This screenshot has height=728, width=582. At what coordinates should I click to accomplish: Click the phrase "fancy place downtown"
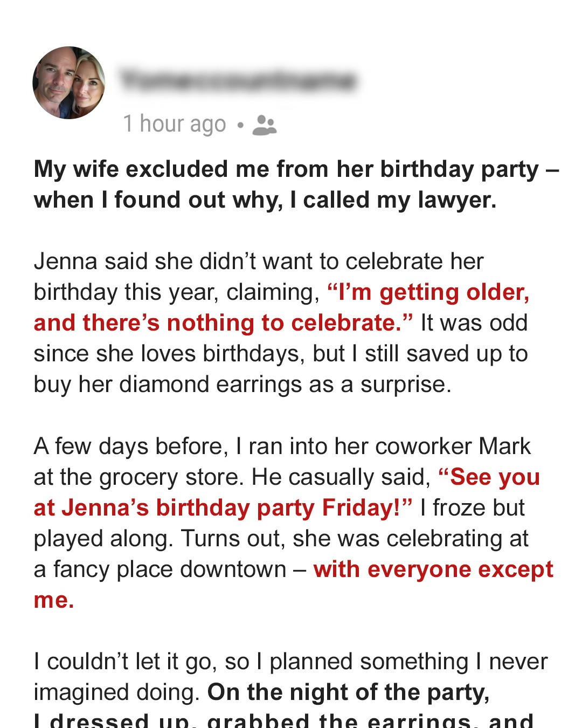(x=170, y=569)
